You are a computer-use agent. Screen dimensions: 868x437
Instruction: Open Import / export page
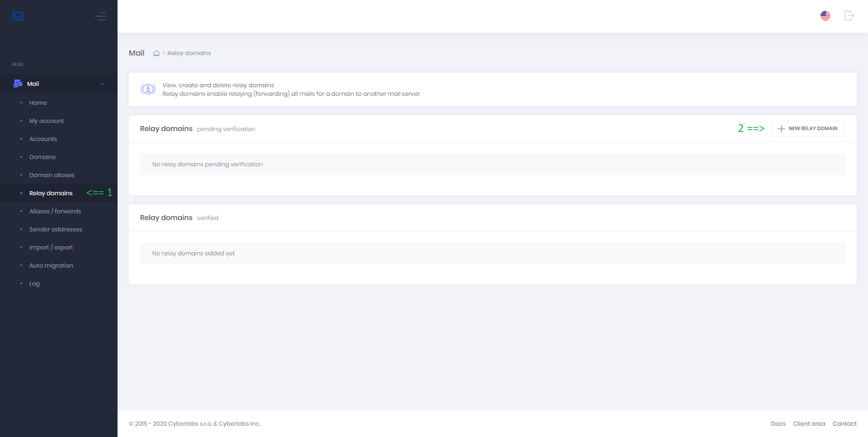pos(51,248)
